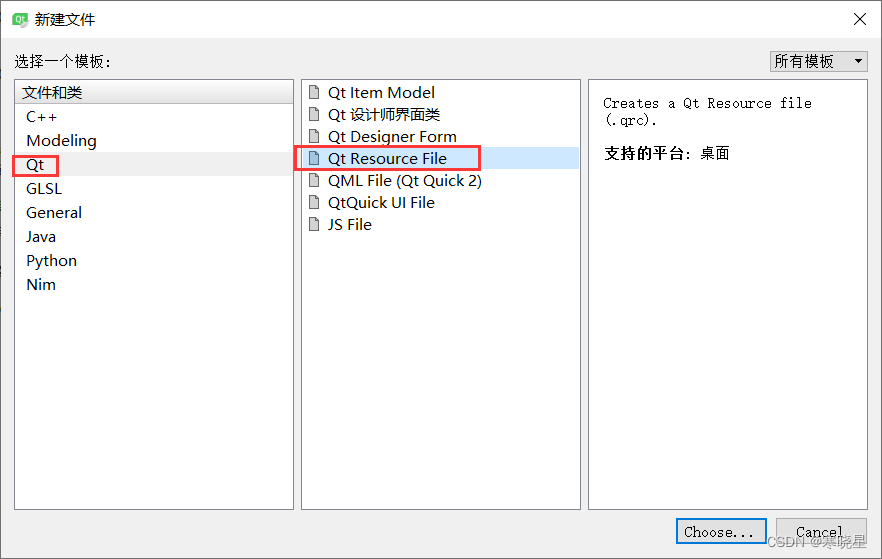This screenshot has height=559, width=882.
Task: Close the 新建文件 dialog
Action: pos(860,19)
